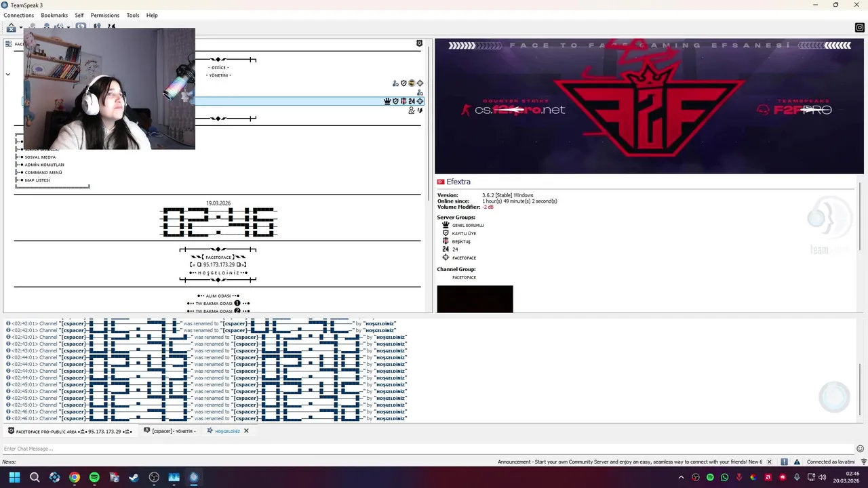The image size is (868, 488).
Task: Open OBS Studio from taskbar
Action: click(154, 477)
